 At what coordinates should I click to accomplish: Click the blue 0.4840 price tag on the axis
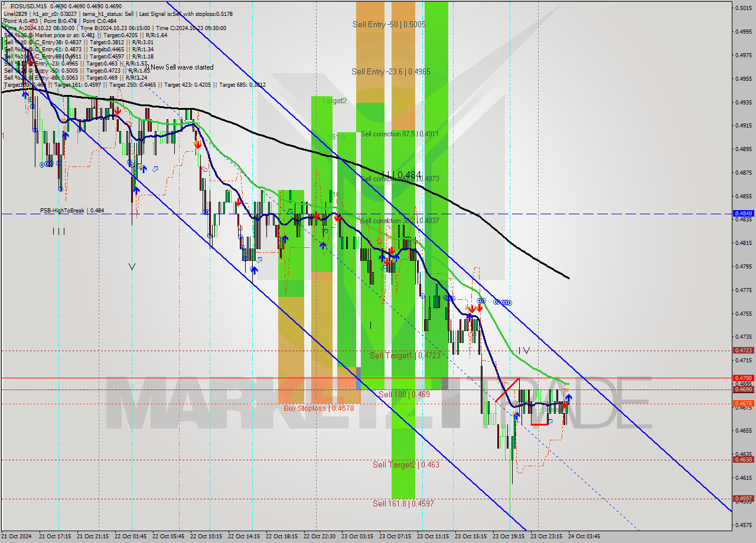coord(742,214)
